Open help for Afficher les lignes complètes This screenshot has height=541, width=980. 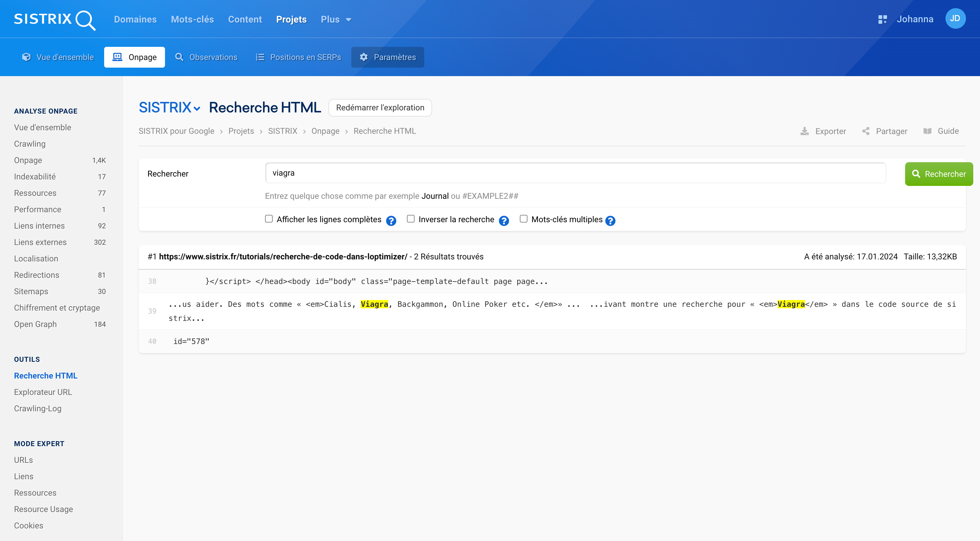[x=391, y=221]
